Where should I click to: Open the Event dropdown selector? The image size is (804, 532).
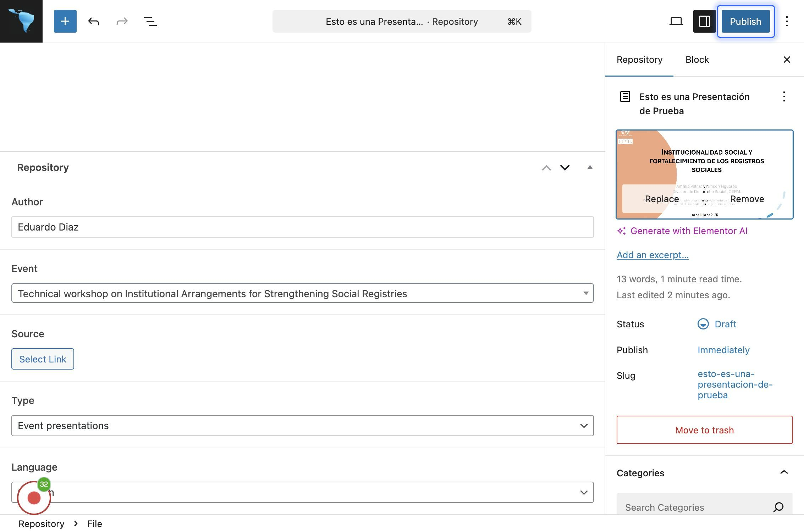pyautogui.click(x=302, y=293)
